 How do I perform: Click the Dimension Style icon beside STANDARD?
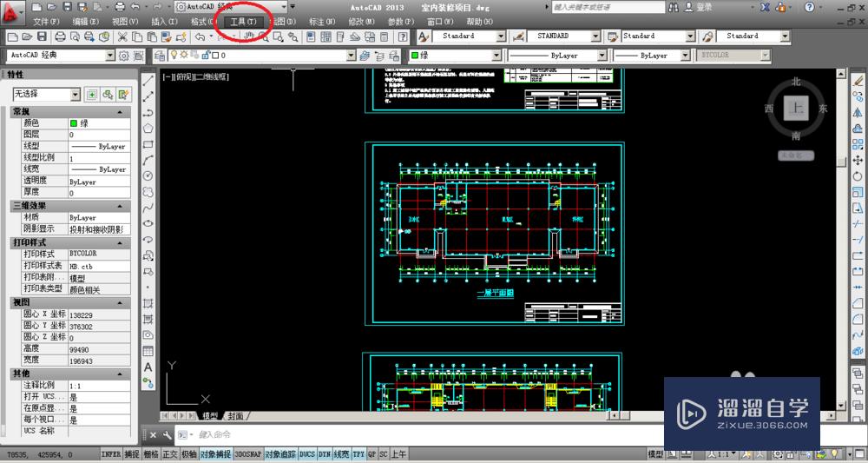(519, 36)
